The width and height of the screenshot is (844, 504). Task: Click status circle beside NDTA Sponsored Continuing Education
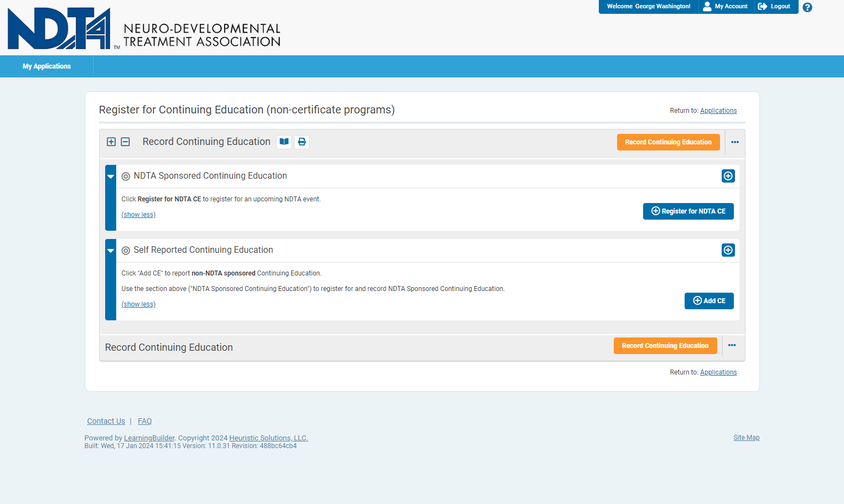pos(126,176)
